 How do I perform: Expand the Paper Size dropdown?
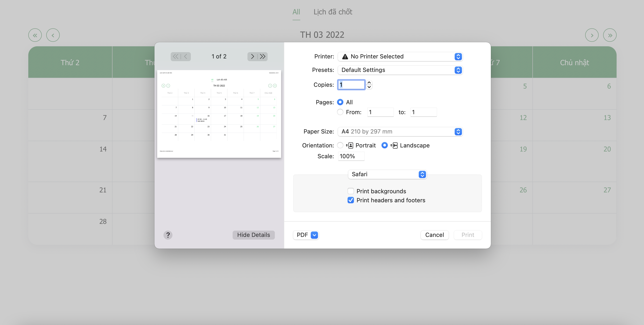pos(400,132)
